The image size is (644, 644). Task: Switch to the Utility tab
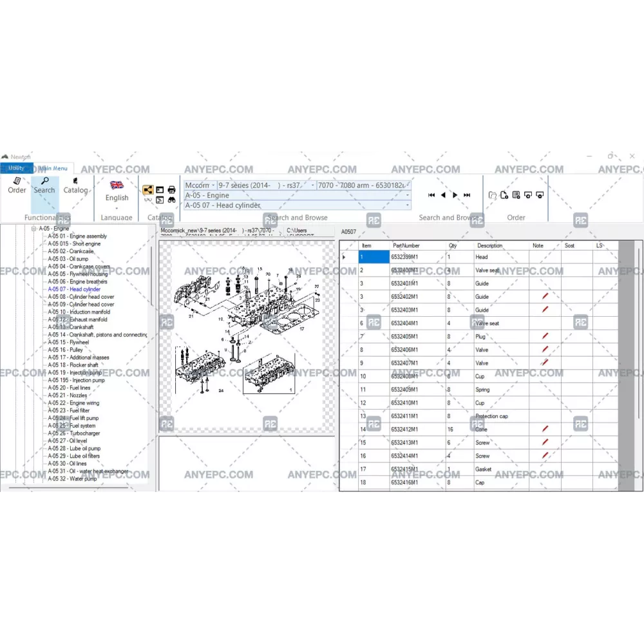[16, 168]
